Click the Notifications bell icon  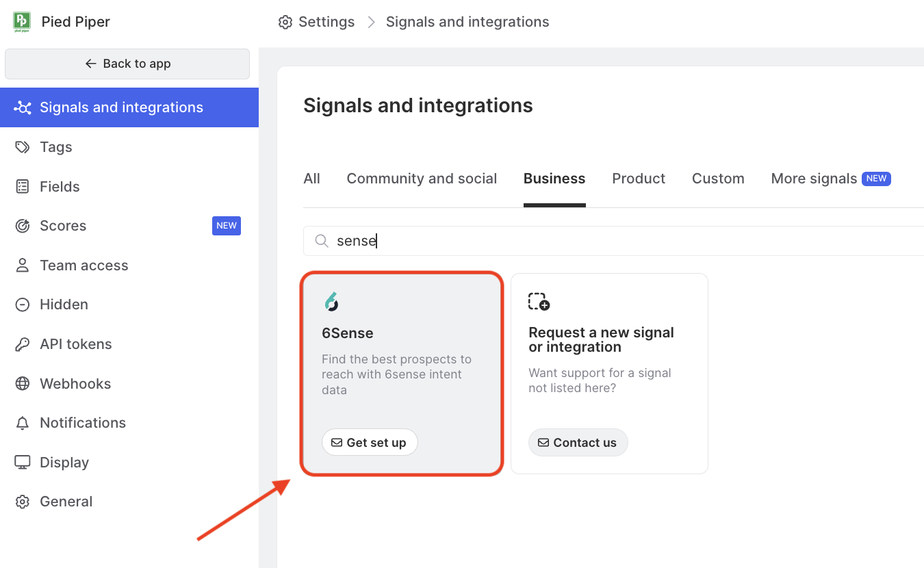coord(23,423)
